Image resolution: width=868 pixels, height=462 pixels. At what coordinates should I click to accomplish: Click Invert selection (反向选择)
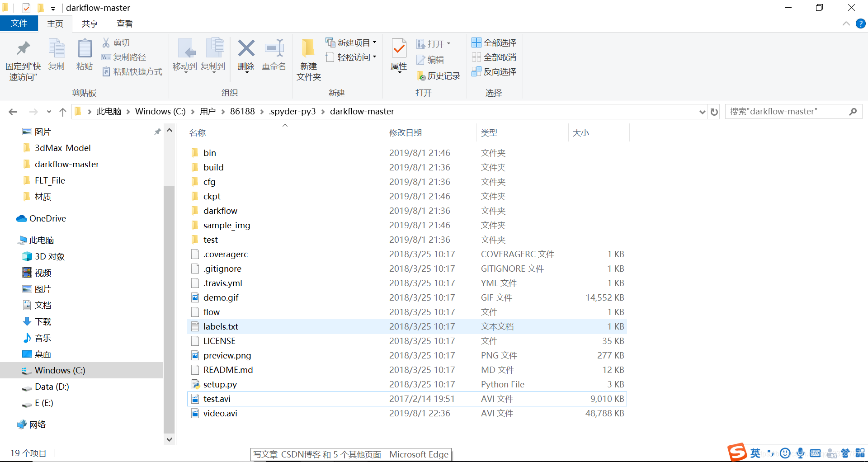click(494, 71)
